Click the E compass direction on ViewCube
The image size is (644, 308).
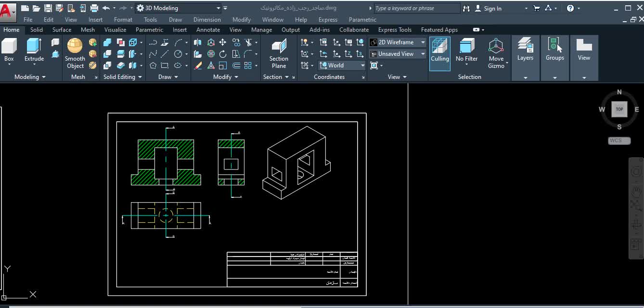[637, 109]
